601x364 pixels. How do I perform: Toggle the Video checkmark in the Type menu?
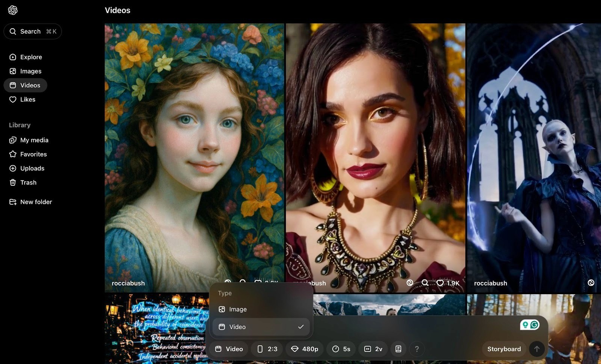tap(300, 326)
